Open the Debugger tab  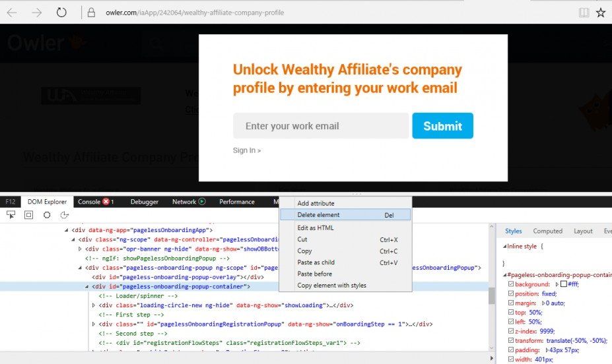[145, 202]
